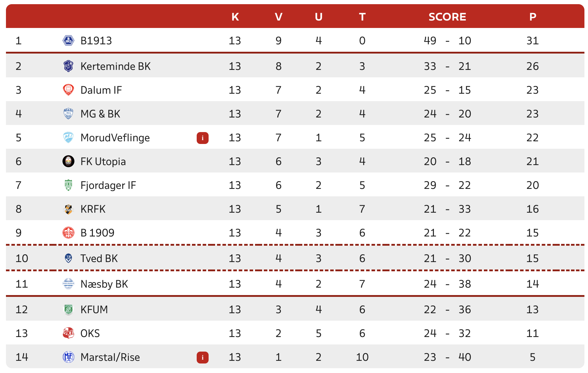588x373 pixels.
Task: Open info icon beside MorudVeflinge
Action: tap(202, 138)
